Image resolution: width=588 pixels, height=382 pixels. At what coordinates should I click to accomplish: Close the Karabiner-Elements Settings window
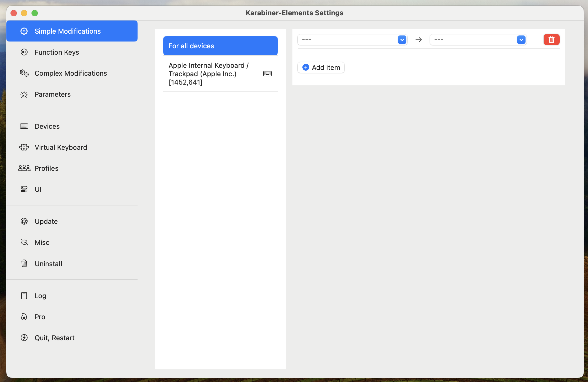pos(14,13)
